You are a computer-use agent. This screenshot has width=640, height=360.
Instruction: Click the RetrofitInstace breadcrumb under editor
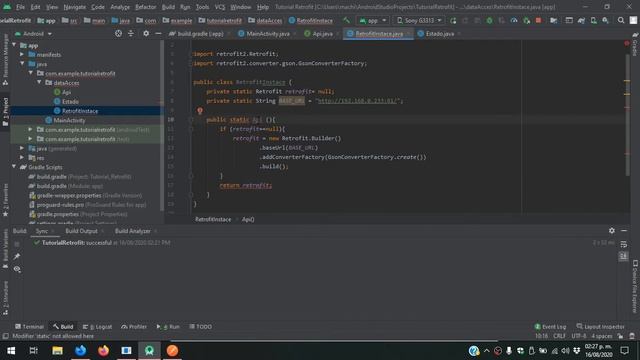(213, 219)
